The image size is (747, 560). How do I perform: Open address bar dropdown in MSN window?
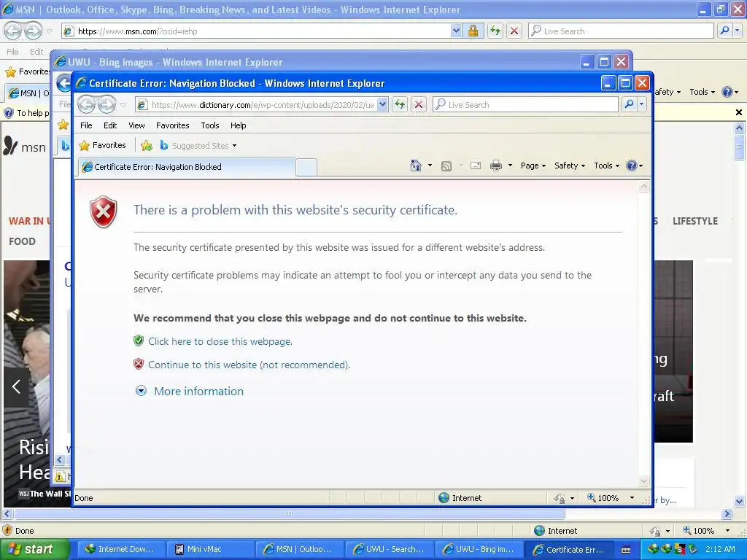[x=456, y=31]
